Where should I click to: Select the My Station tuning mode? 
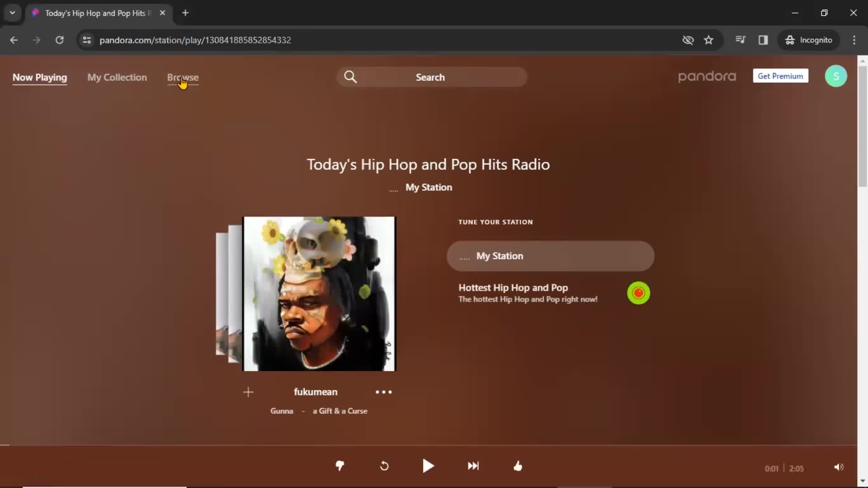550,256
